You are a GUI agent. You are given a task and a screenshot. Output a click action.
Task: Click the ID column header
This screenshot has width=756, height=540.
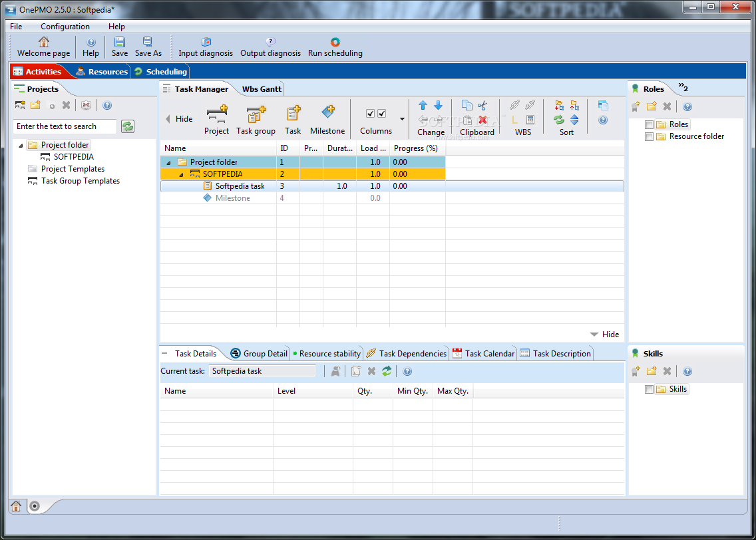pyautogui.click(x=288, y=148)
